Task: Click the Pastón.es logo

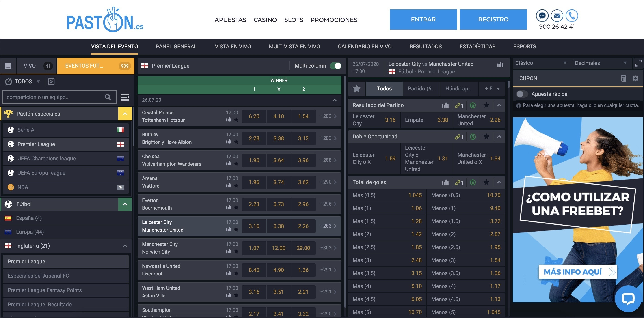Action: point(105,20)
